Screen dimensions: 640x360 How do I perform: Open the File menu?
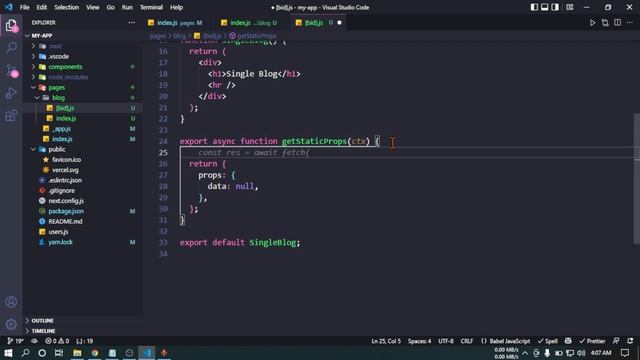coord(24,7)
